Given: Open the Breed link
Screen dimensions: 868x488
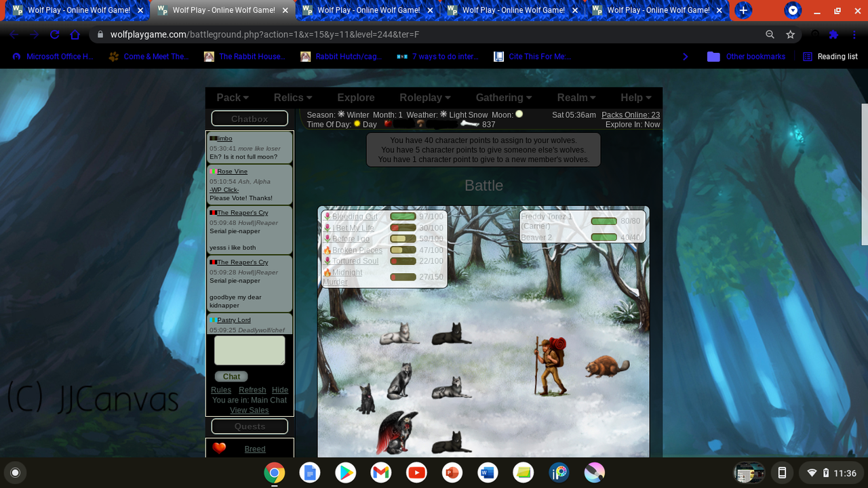Looking at the screenshot, I should click(x=255, y=449).
